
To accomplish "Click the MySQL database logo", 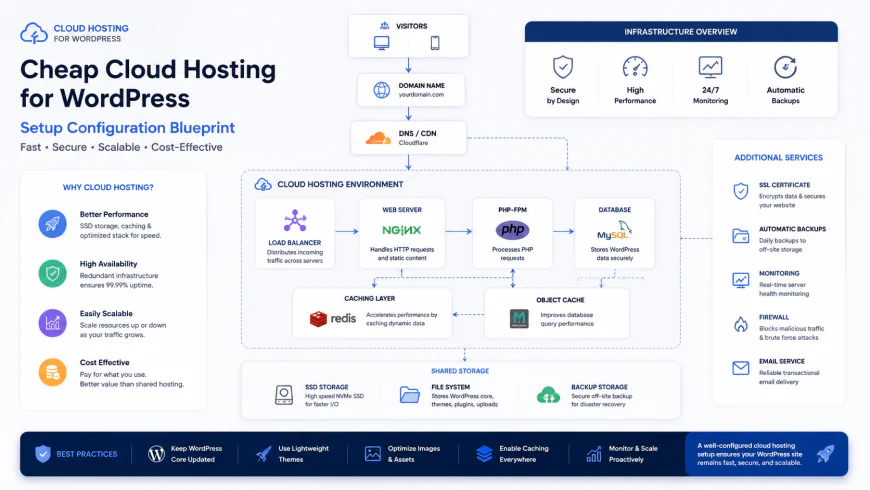I will (x=614, y=230).
